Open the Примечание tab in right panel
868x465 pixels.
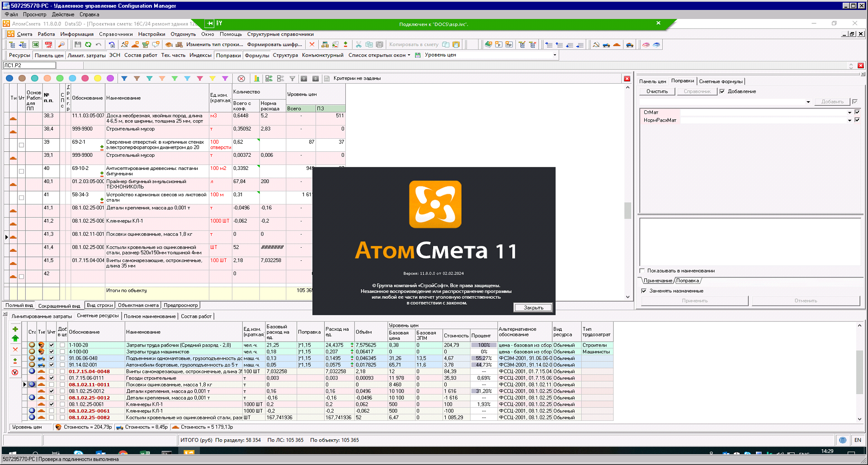point(657,281)
